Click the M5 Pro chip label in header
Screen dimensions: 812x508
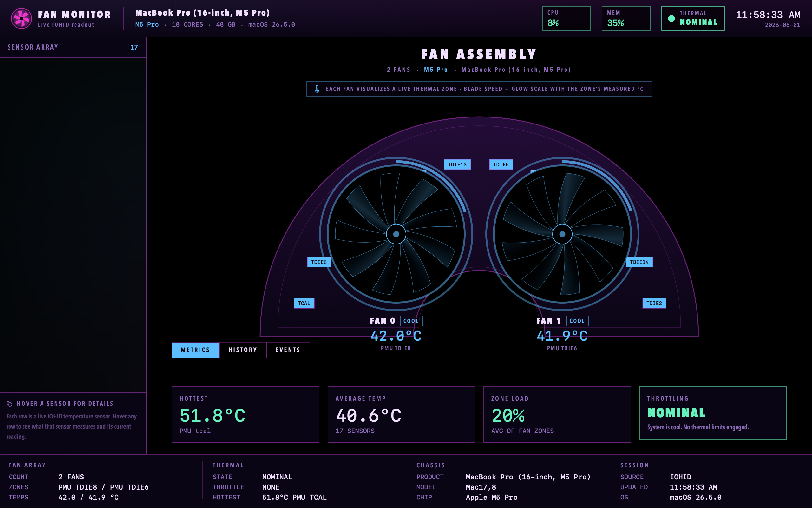tap(147, 24)
